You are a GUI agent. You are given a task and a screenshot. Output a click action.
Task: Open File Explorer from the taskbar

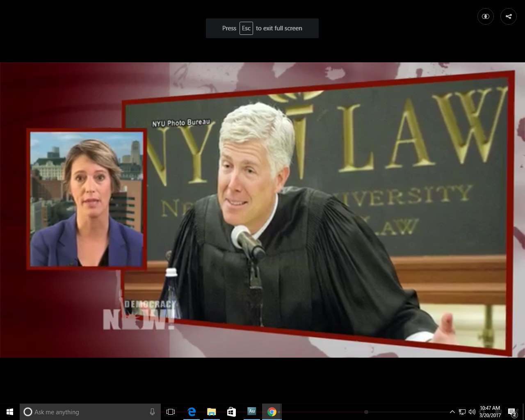[212, 412]
